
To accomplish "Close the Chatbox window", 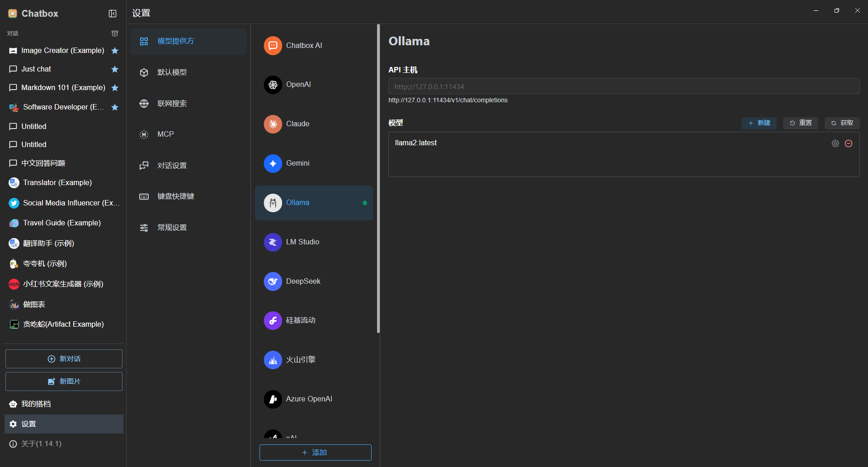I will 858,11.
